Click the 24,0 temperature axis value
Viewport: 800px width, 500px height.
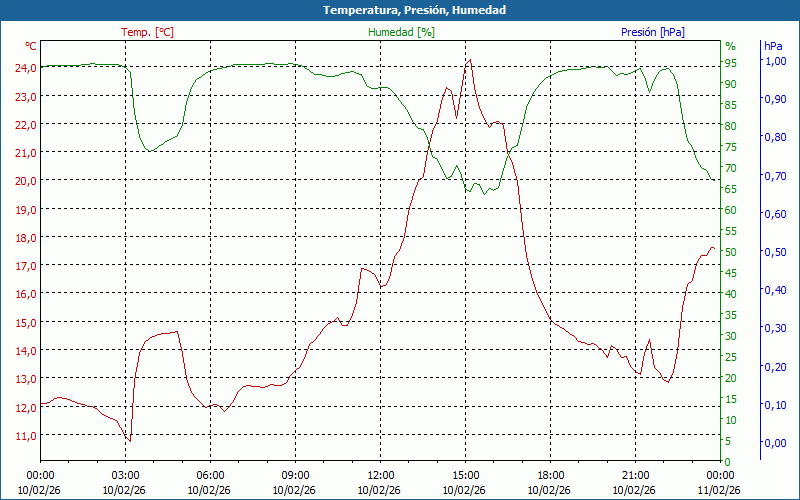point(25,68)
